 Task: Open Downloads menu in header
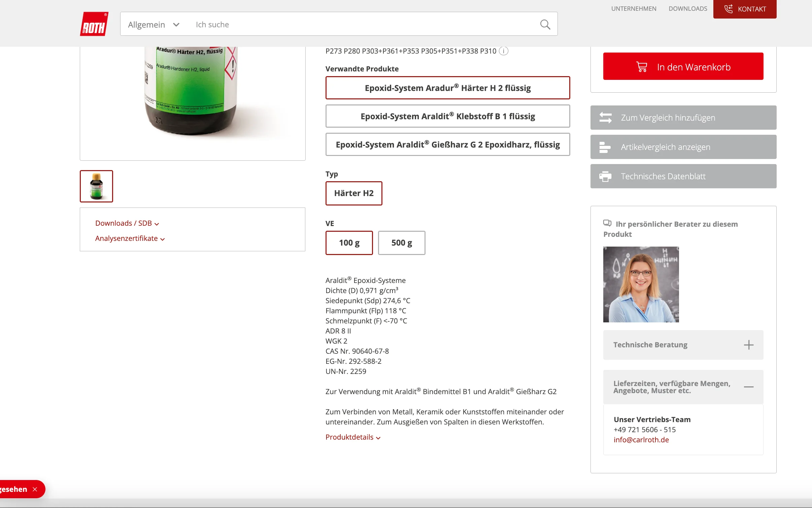(688, 9)
